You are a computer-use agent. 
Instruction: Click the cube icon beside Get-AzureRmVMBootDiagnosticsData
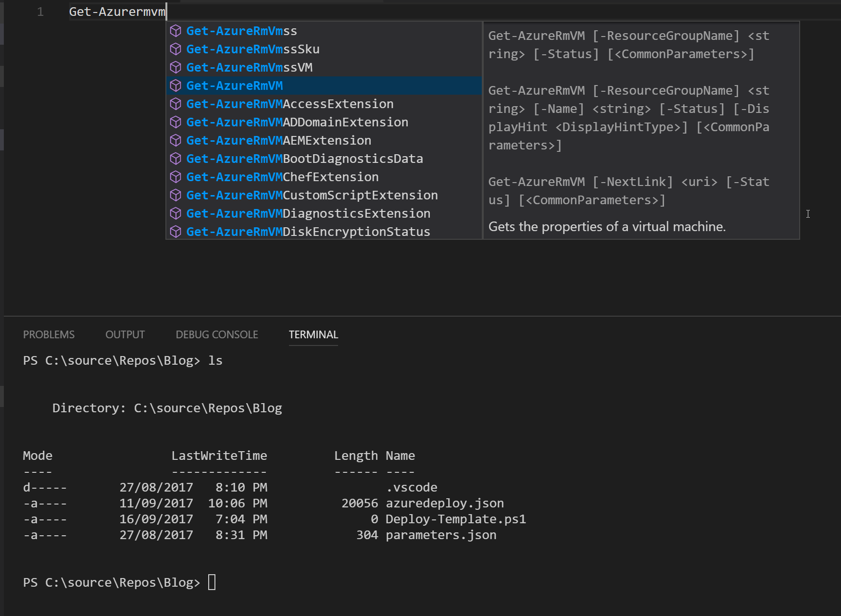pos(176,159)
